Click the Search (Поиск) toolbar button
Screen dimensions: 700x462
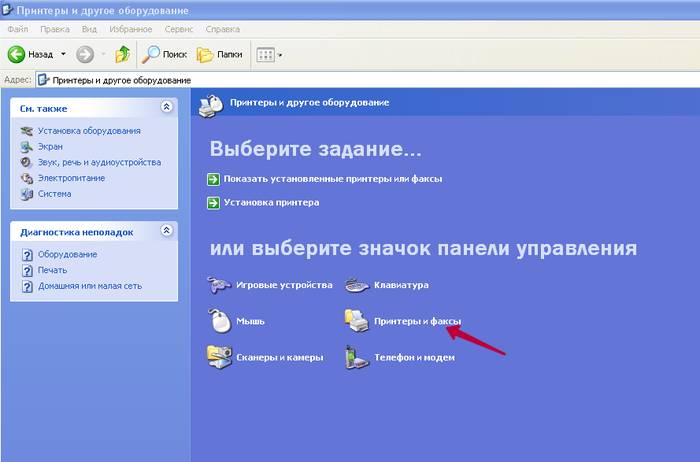(164, 54)
